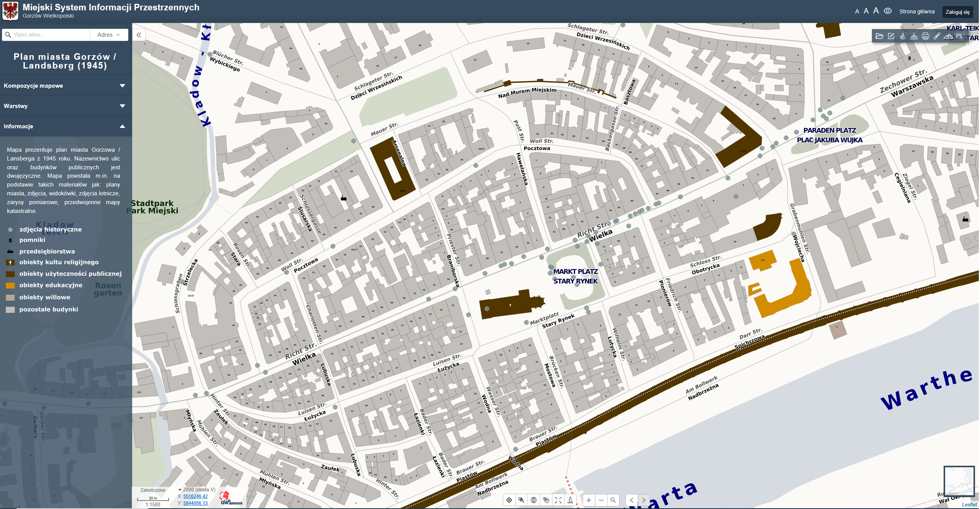980x509 pixels.
Task: Click the Warthe river label
Action: click(x=926, y=390)
